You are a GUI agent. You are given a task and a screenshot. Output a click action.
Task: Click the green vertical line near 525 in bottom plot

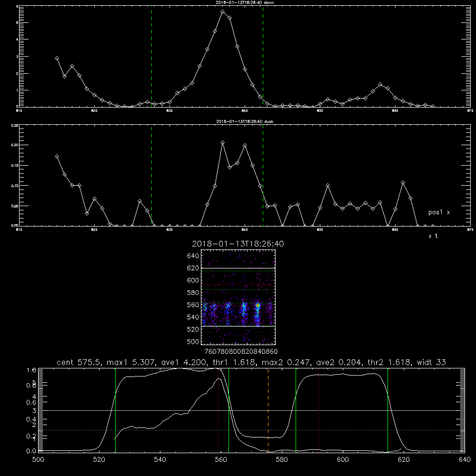click(115, 410)
